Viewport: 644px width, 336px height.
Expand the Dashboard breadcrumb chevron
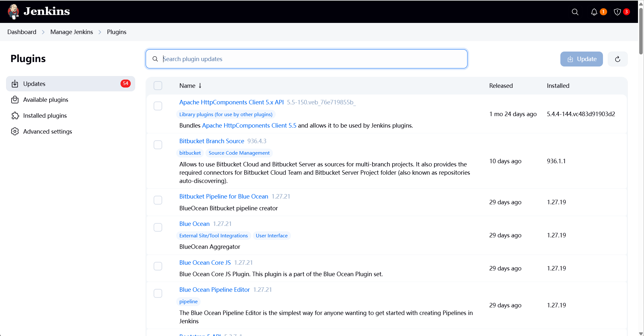pos(43,32)
